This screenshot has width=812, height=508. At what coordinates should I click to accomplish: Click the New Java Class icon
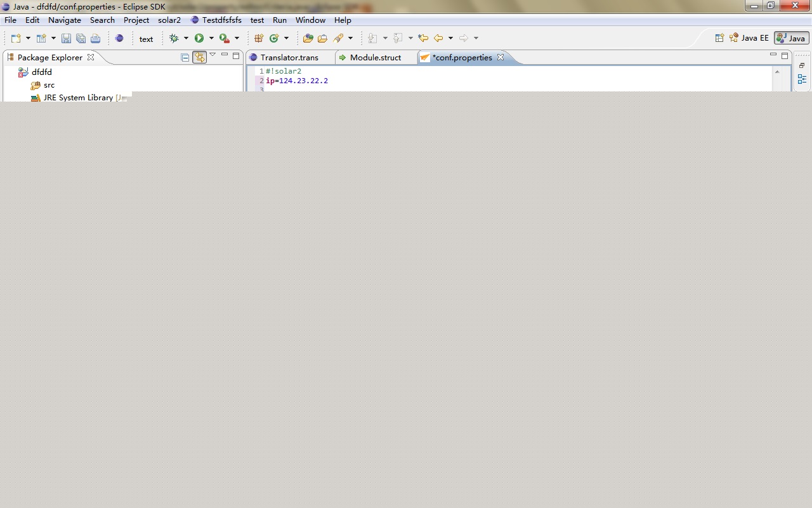[274, 38]
